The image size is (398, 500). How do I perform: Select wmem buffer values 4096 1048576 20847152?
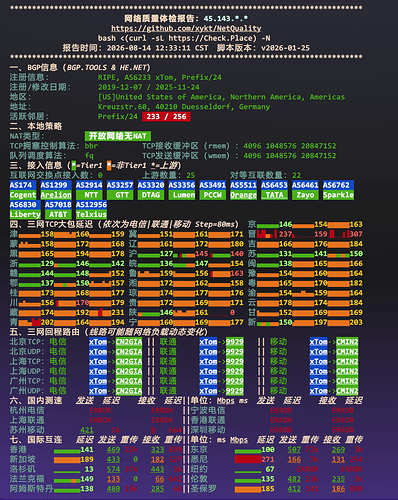click(290, 156)
